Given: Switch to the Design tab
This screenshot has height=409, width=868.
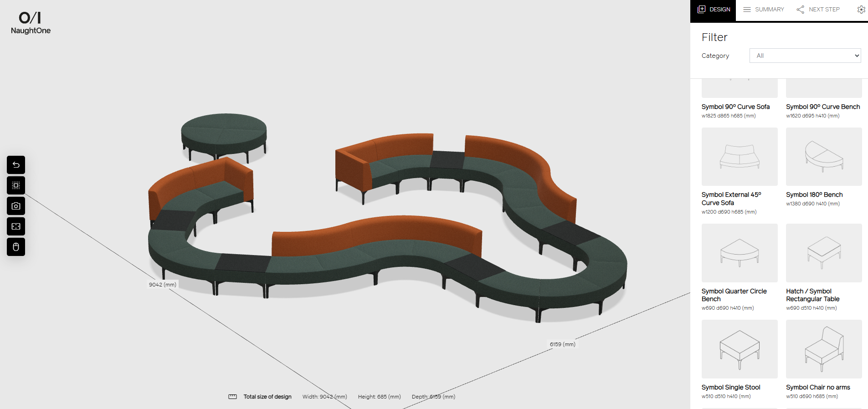Looking at the screenshot, I should click(x=714, y=10).
